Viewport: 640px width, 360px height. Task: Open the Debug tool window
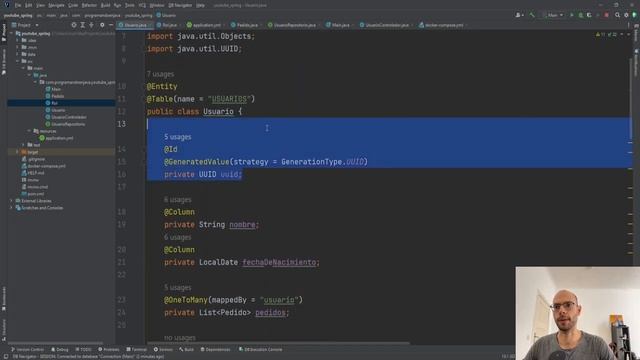(60, 349)
